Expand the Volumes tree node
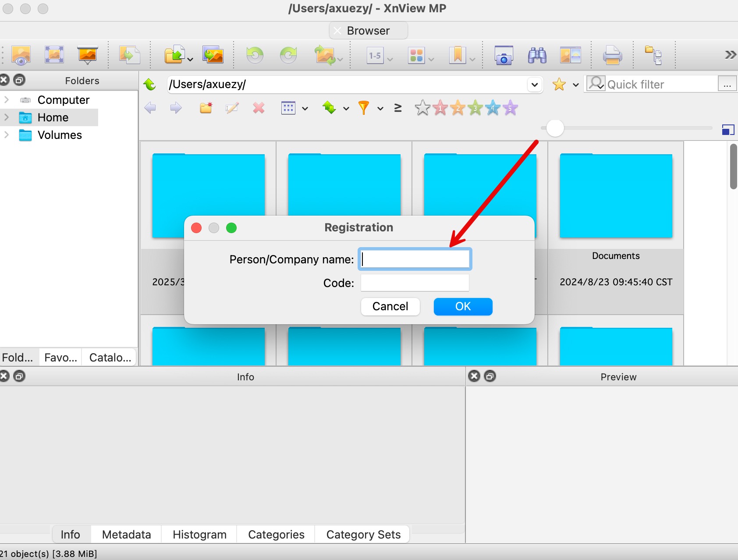The width and height of the screenshot is (738, 560). coord(7,135)
